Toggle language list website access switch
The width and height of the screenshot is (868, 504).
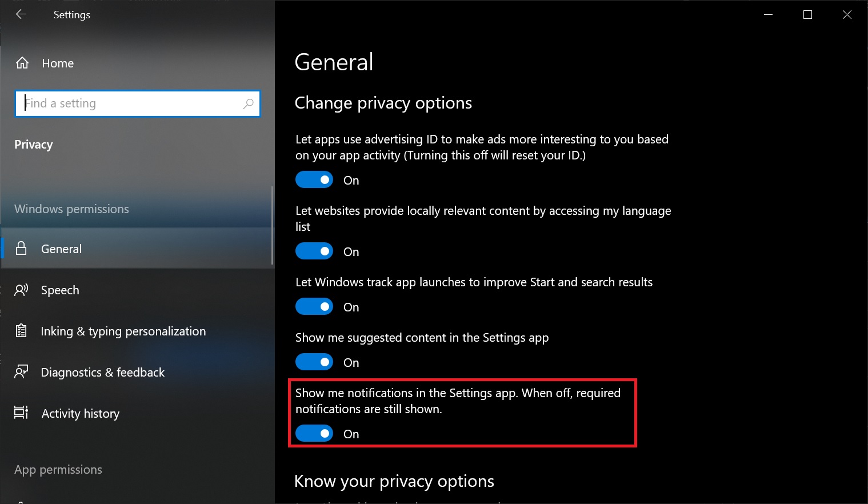314,251
